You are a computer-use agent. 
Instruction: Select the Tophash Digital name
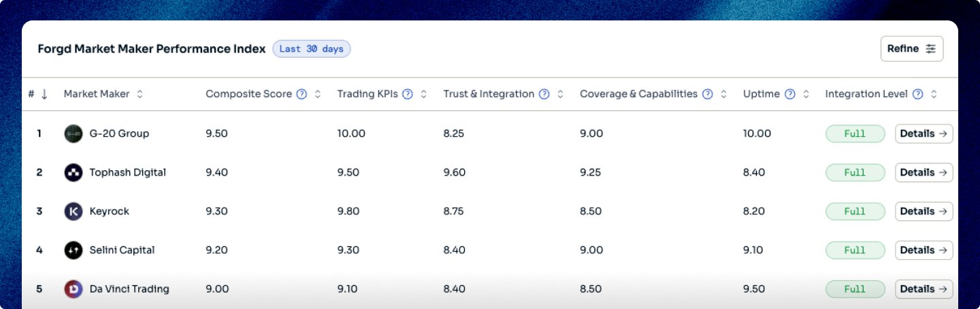(x=128, y=173)
